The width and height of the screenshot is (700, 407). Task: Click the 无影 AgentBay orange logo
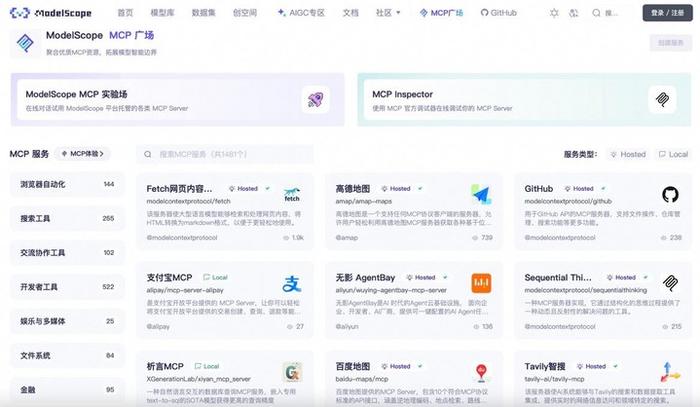(x=481, y=283)
